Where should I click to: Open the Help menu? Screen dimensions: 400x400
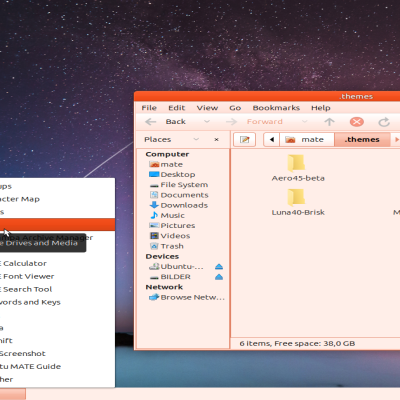click(x=321, y=108)
